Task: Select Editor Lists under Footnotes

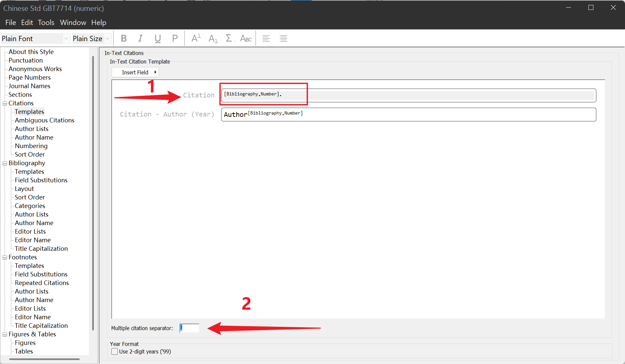Action: 30,308
